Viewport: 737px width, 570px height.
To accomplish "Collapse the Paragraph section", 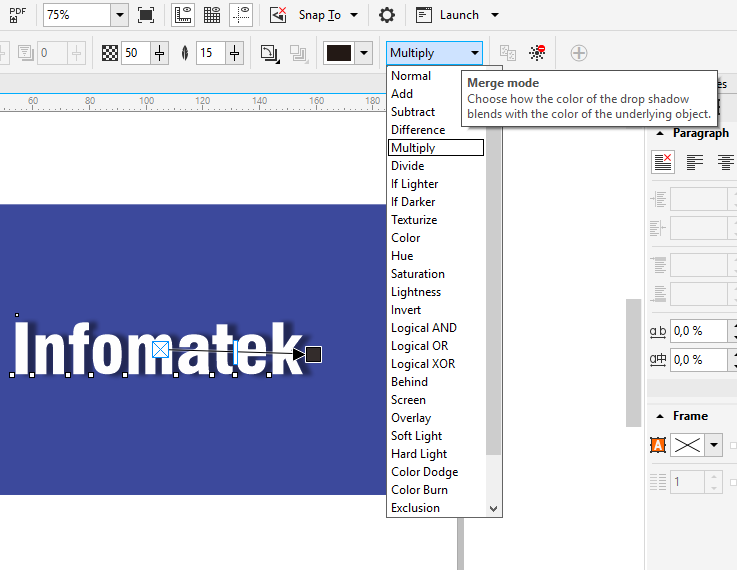I will pos(660,133).
